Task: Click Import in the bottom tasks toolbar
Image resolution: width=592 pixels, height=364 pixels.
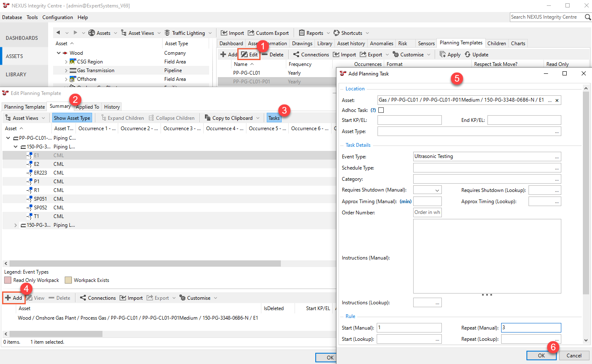Action: [x=131, y=298]
